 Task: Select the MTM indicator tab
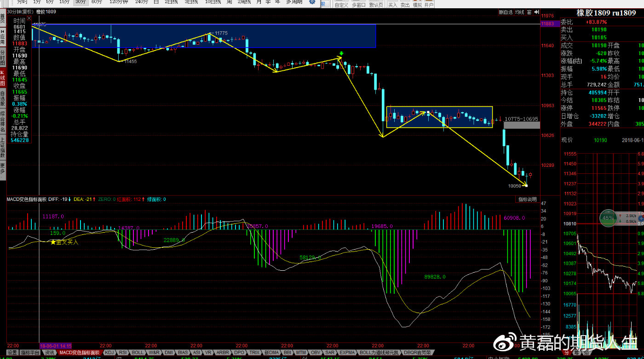tap(301, 353)
